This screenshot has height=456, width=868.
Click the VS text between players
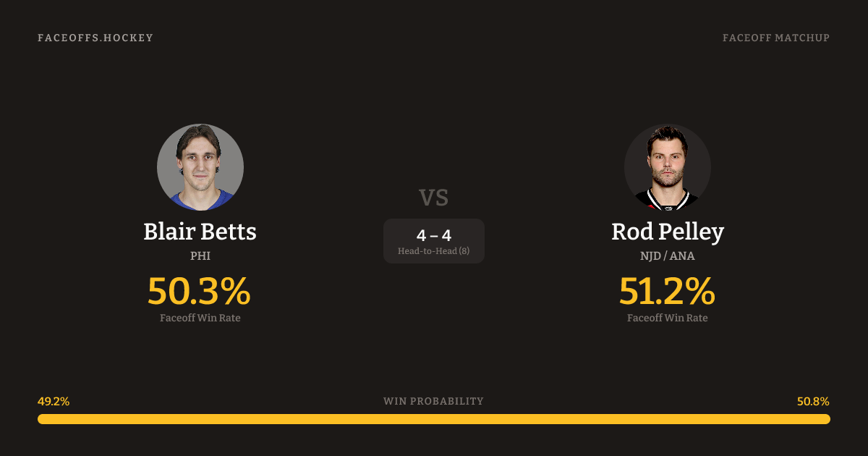[434, 197]
